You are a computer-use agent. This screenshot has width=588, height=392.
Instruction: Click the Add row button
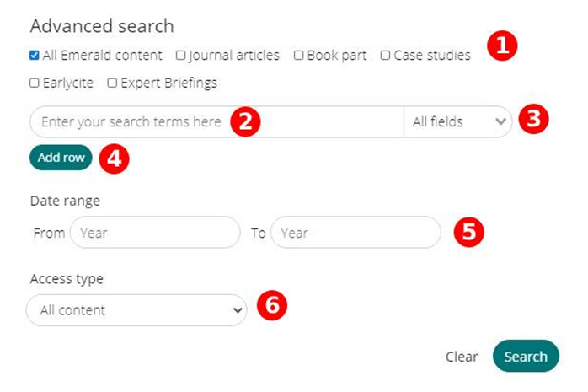click(61, 157)
